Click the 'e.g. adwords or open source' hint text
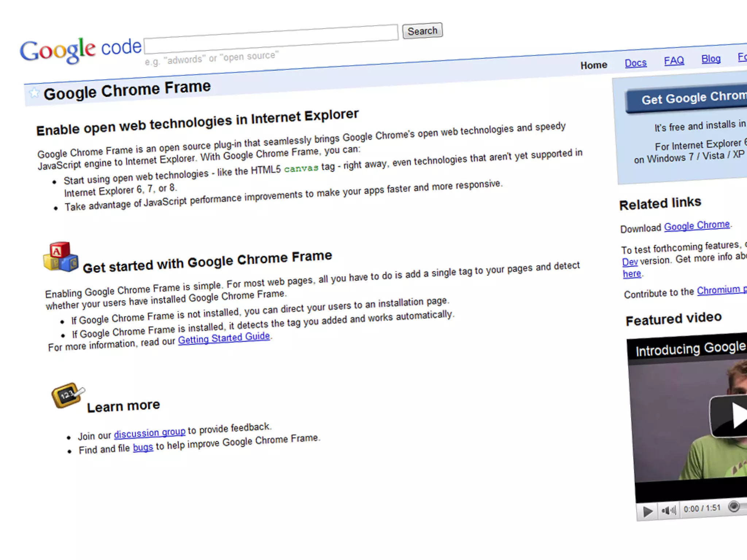 point(212,58)
